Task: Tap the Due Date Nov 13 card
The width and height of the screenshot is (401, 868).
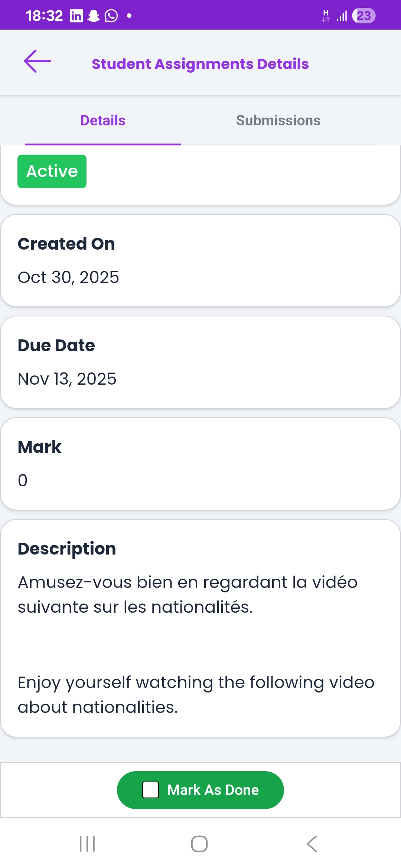Action: 200,362
